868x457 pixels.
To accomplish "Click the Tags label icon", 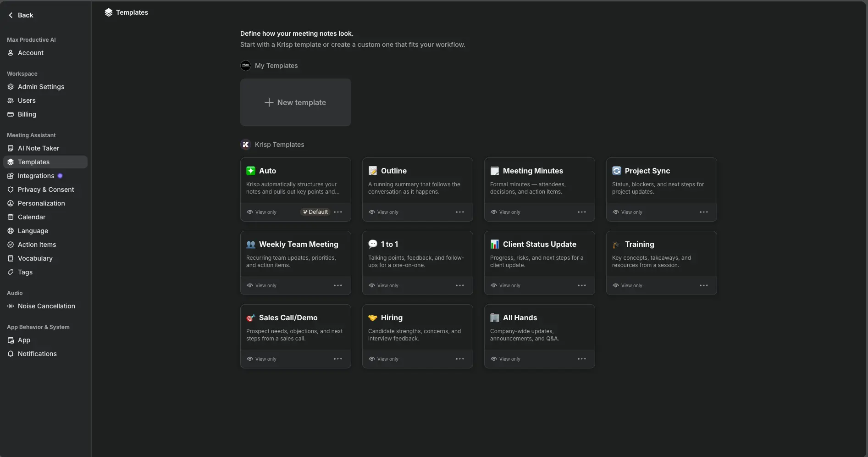I will coord(11,272).
